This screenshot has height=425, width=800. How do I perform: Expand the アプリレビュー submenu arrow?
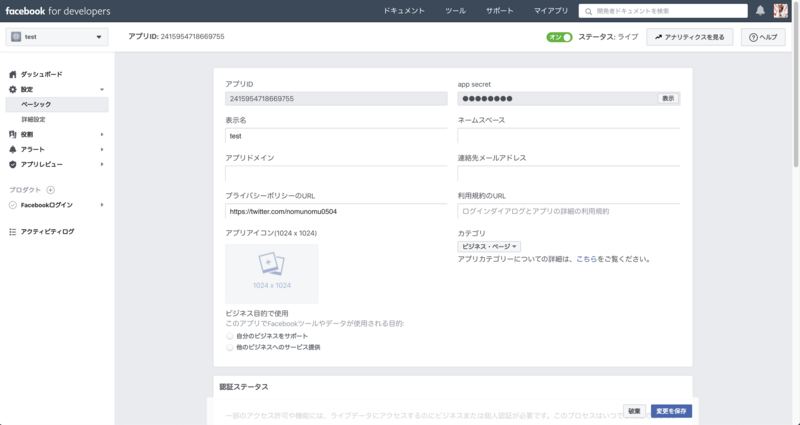102,164
